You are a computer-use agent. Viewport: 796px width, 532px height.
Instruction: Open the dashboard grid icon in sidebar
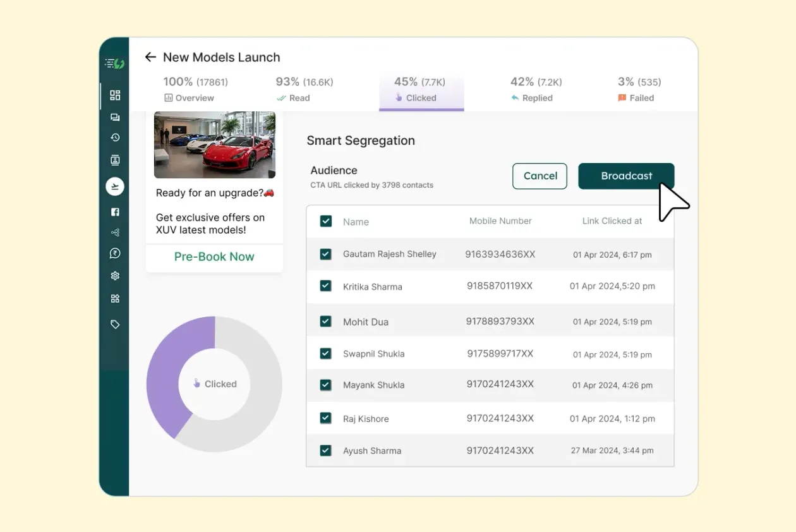pos(115,95)
